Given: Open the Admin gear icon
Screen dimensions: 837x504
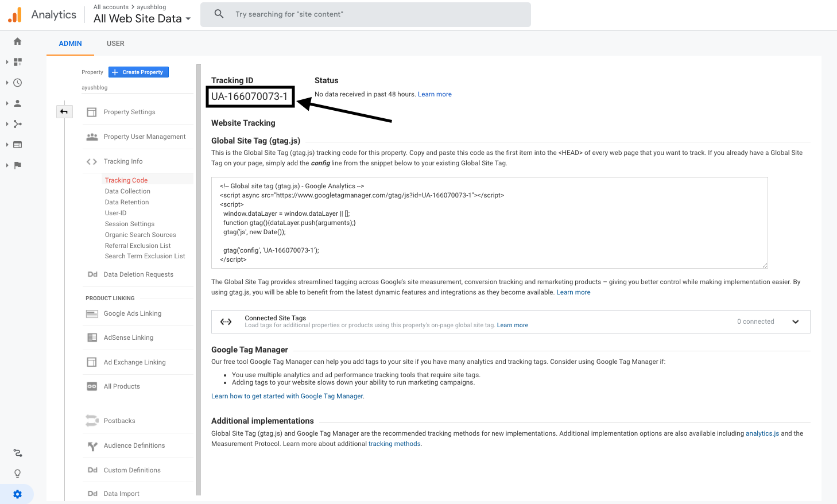Looking at the screenshot, I should 18,494.
